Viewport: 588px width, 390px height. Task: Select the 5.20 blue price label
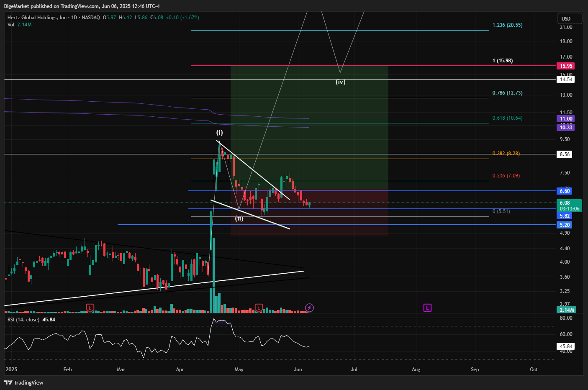pos(565,225)
